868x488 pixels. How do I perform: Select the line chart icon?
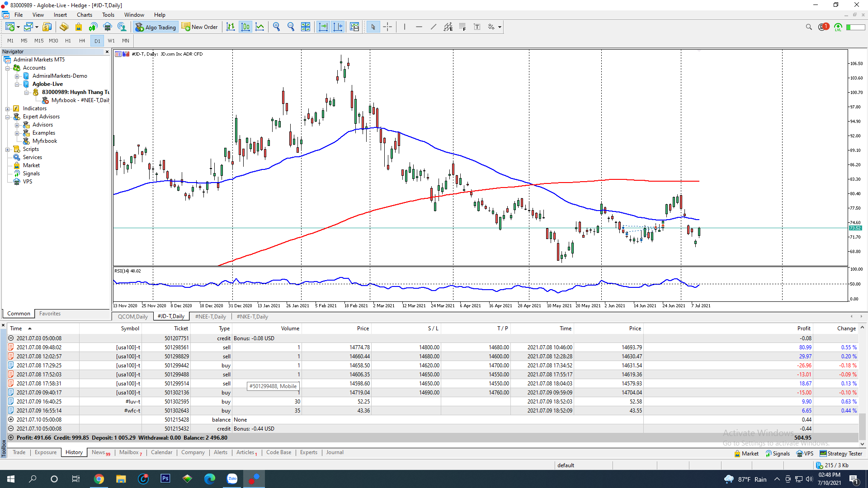(260, 27)
